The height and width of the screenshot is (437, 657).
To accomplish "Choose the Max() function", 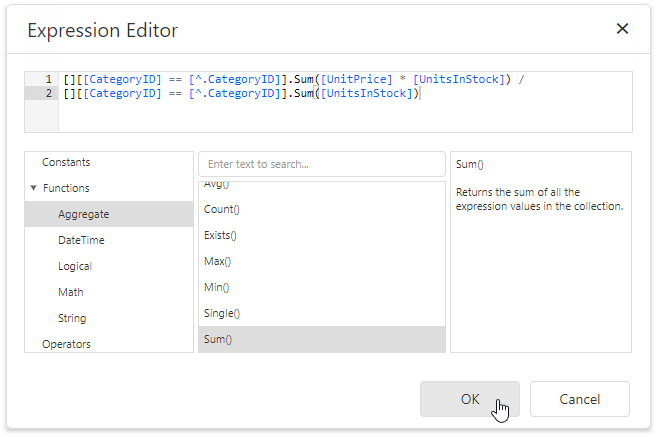I will [x=218, y=262].
